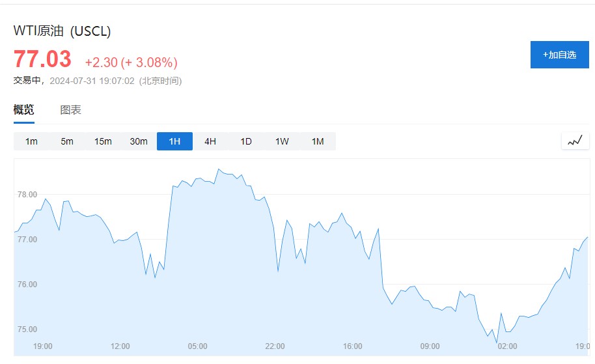Select the 1m timeframe
Image resolution: width=595 pixels, height=364 pixels.
pyautogui.click(x=31, y=141)
